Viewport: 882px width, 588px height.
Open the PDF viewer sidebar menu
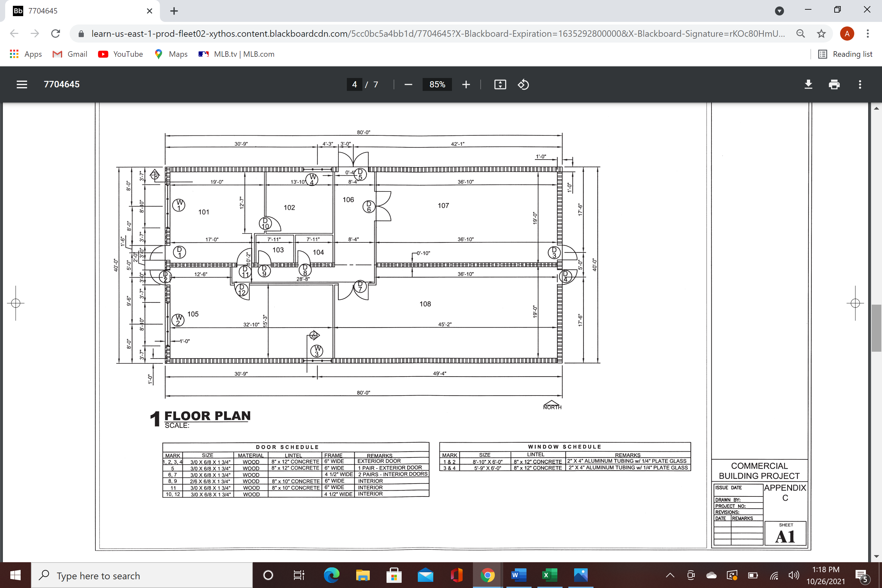click(22, 84)
